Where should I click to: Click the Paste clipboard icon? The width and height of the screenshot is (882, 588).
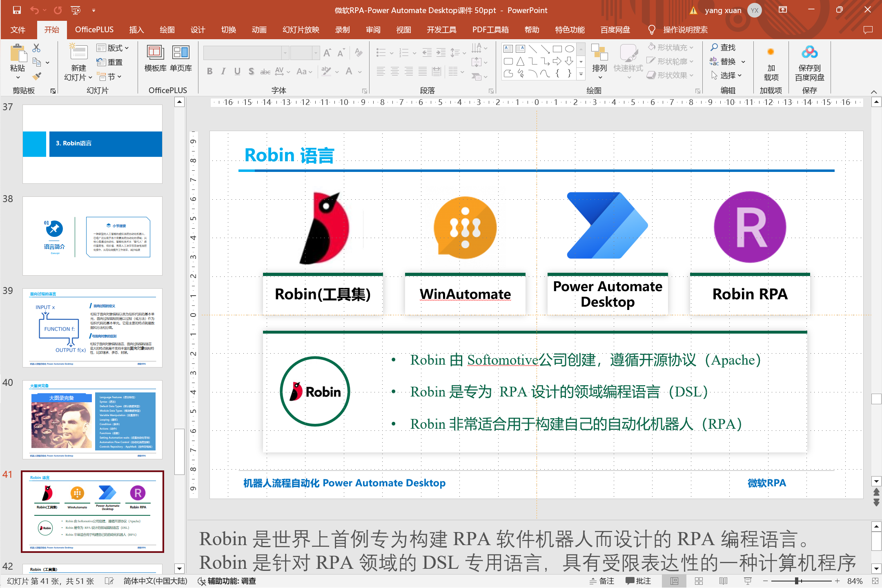[18, 53]
